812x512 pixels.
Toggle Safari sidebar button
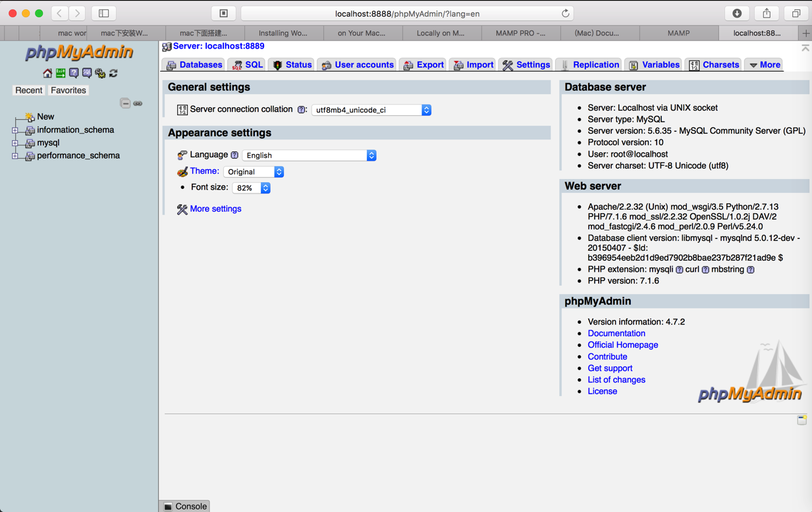(103, 13)
